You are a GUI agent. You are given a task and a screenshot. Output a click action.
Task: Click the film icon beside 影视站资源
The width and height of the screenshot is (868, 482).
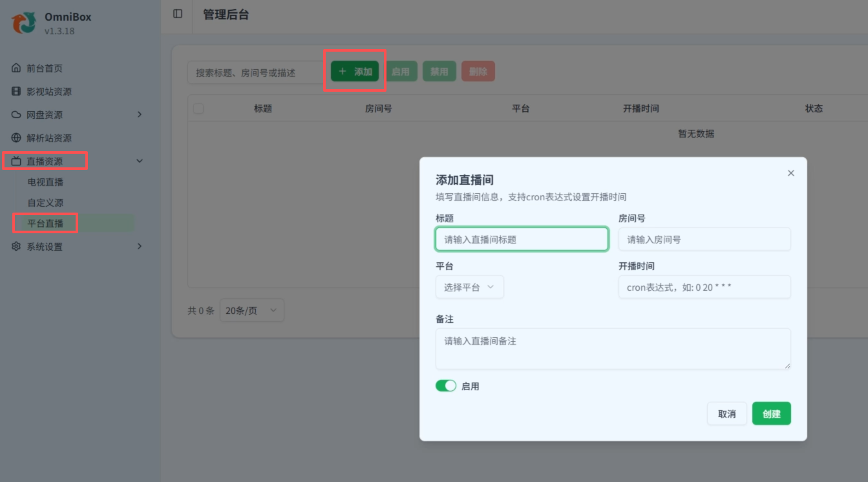pos(16,92)
